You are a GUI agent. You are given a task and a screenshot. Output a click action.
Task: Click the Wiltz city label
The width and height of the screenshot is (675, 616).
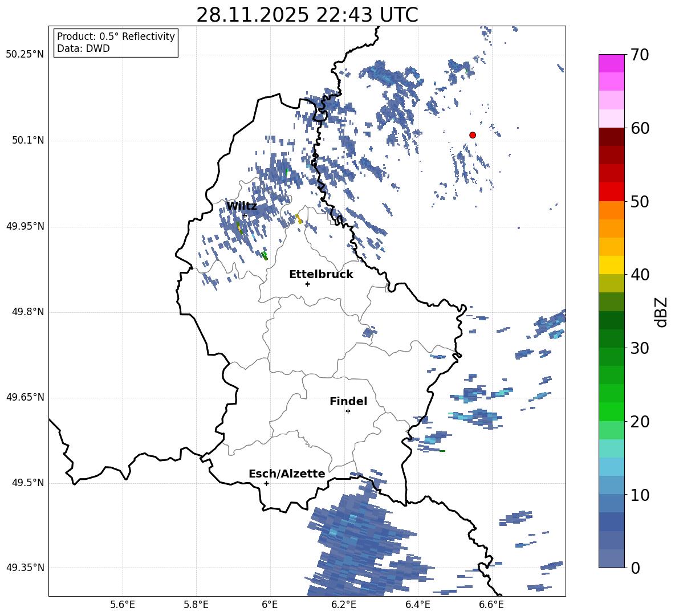point(242,206)
